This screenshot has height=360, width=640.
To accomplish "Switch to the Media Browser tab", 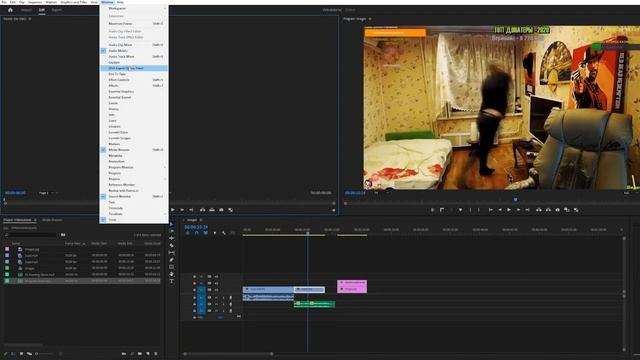I will 52,220.
